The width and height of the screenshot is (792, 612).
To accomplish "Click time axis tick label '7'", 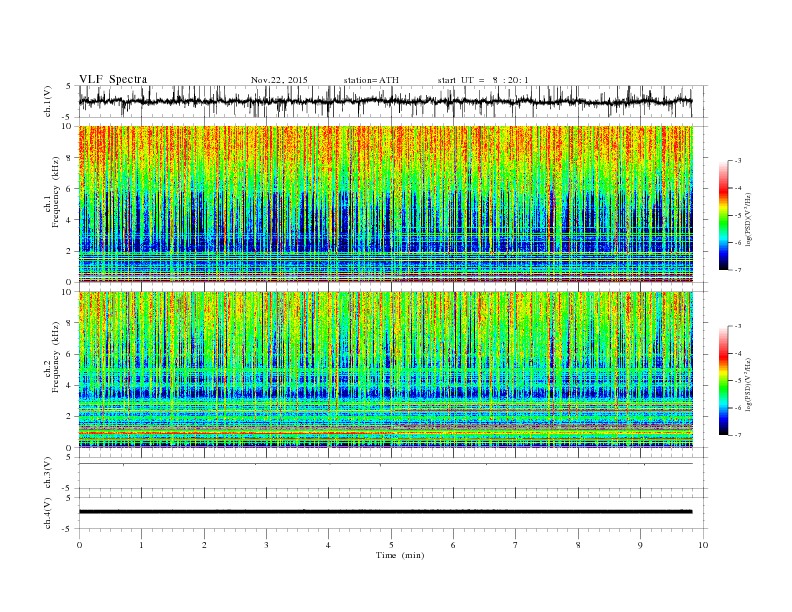I will point(516,545).
